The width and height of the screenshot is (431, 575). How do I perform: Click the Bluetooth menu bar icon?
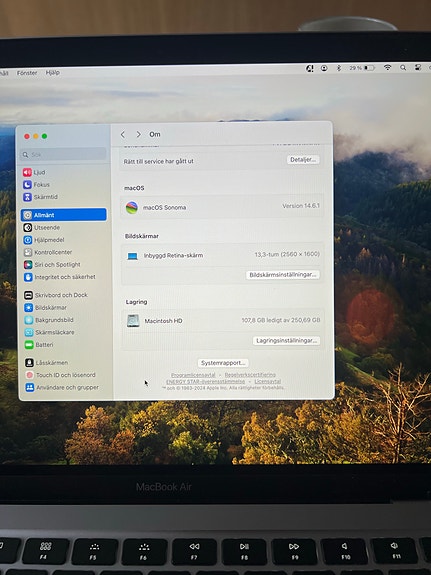(x=339, y=68)
